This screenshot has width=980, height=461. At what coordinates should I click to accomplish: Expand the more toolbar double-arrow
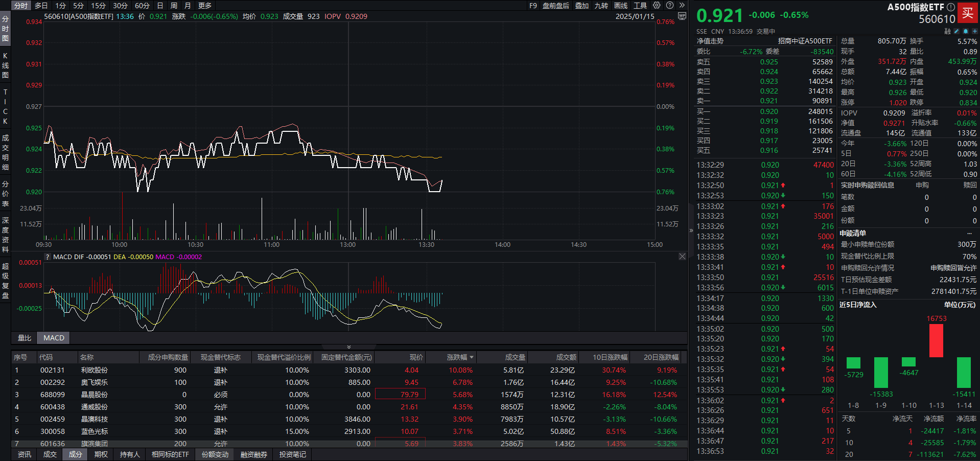pyautogui.click(x=682, y=5)
